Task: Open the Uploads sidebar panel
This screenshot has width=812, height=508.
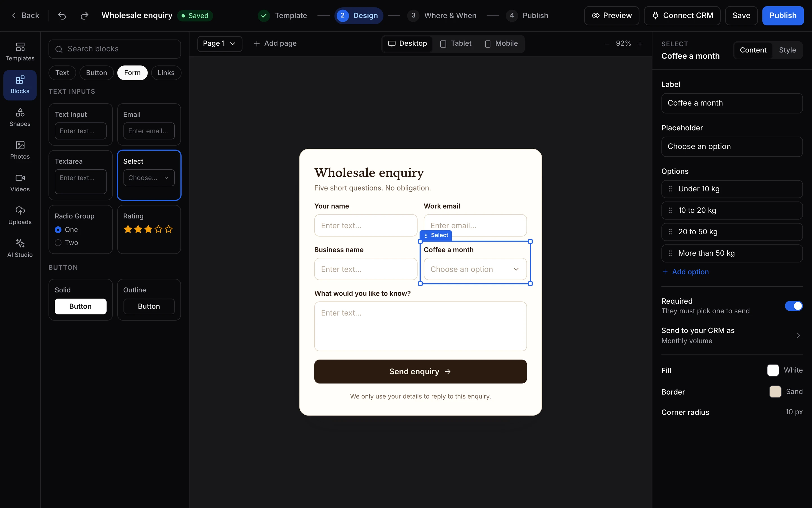Action: coord(20,215)
